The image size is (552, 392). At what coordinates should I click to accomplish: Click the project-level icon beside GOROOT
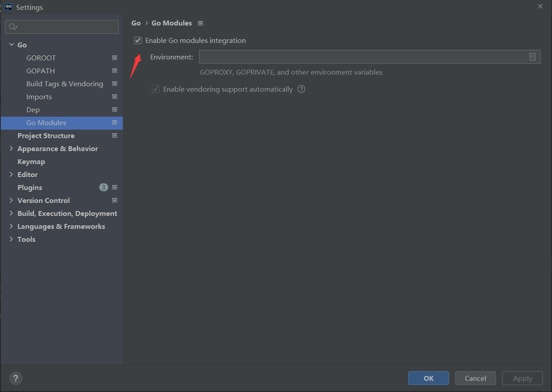[x=114, y=58]
